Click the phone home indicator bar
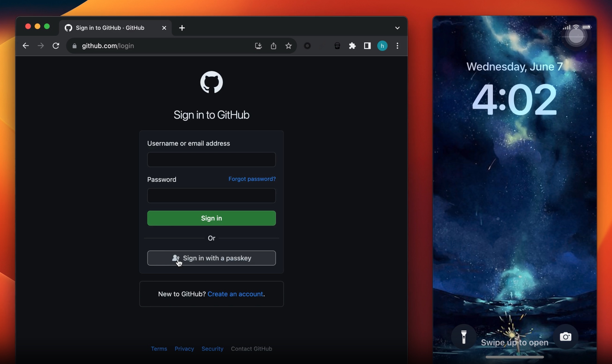The height and width of the screenshot is (364, 612). tap(515, 357)
